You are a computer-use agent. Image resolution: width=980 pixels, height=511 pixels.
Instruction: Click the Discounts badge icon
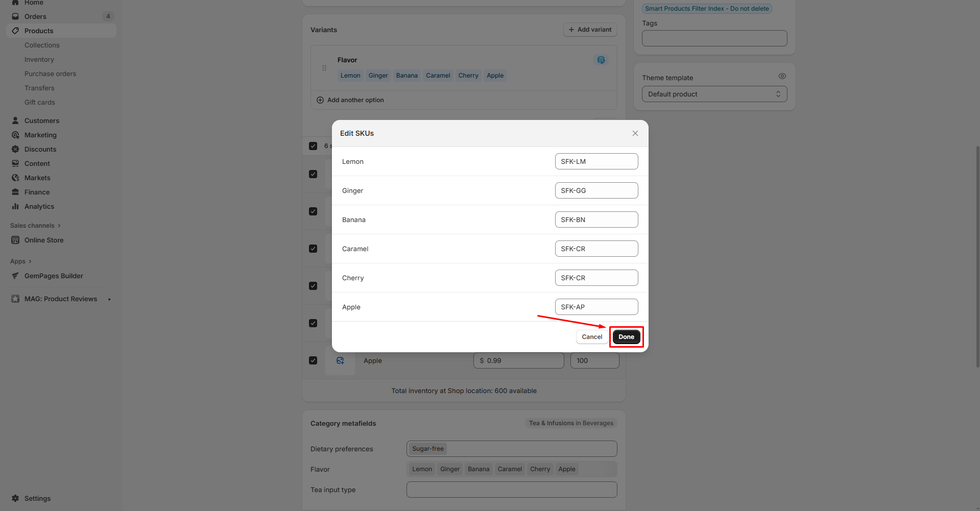click(x=15, y=149)
